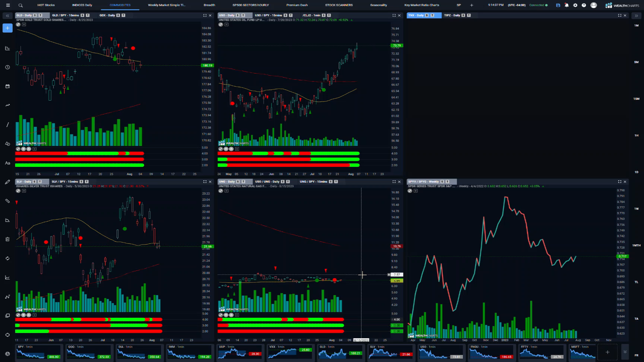Image resolution: width=644 pixels, height=362 pixels.
Task: Click the UTC -04:00 timezone label
Action: pyautogui.click(x=517, y=5)
